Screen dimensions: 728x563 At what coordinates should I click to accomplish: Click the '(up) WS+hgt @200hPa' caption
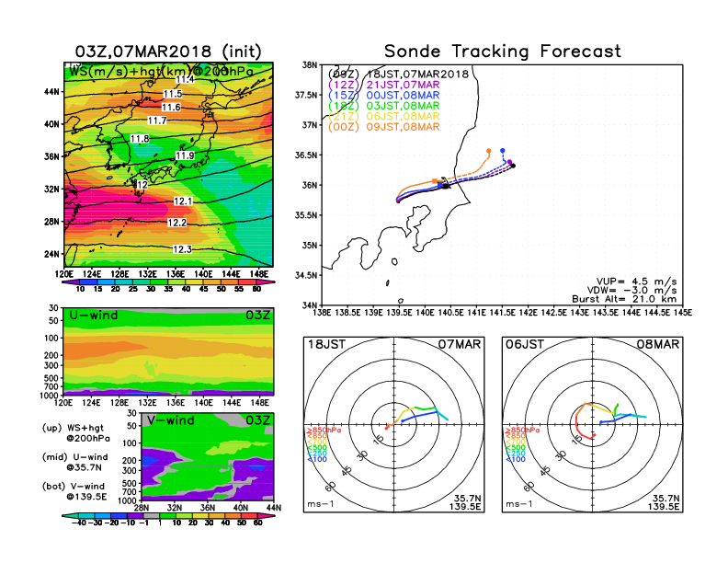click(75, 433)
